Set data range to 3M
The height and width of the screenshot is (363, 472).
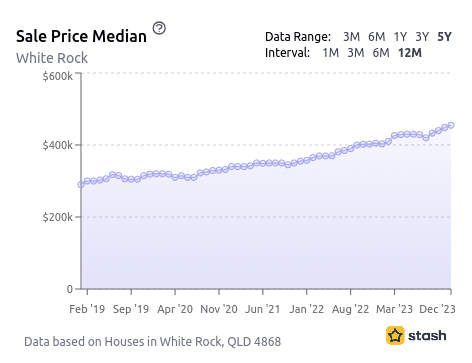[x=351, y=36]
